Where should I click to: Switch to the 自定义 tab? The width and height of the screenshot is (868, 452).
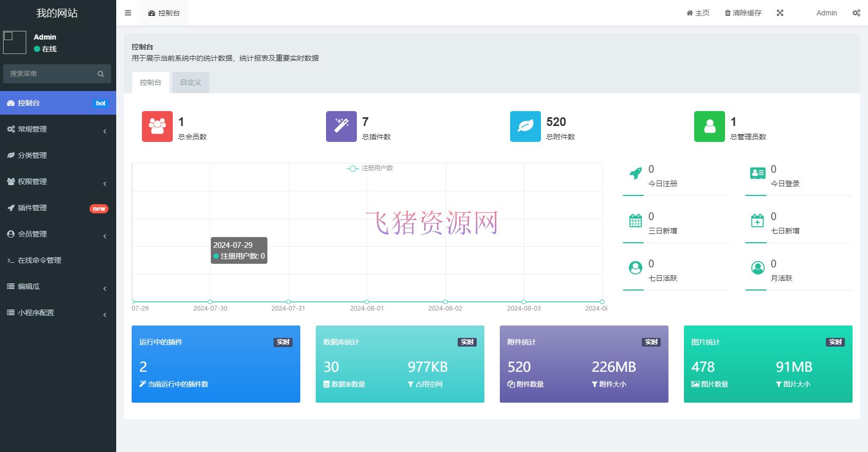click(x=190, y=82)
